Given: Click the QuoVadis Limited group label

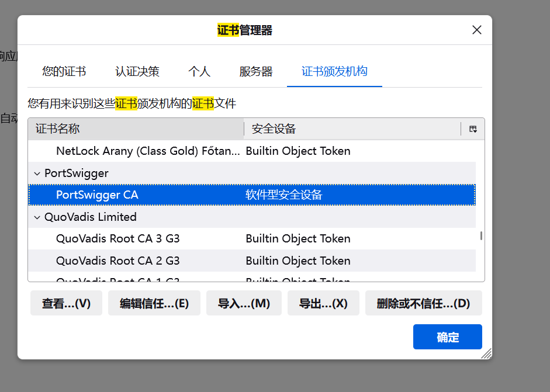Looking at the screenshot, I should (91, 217).
